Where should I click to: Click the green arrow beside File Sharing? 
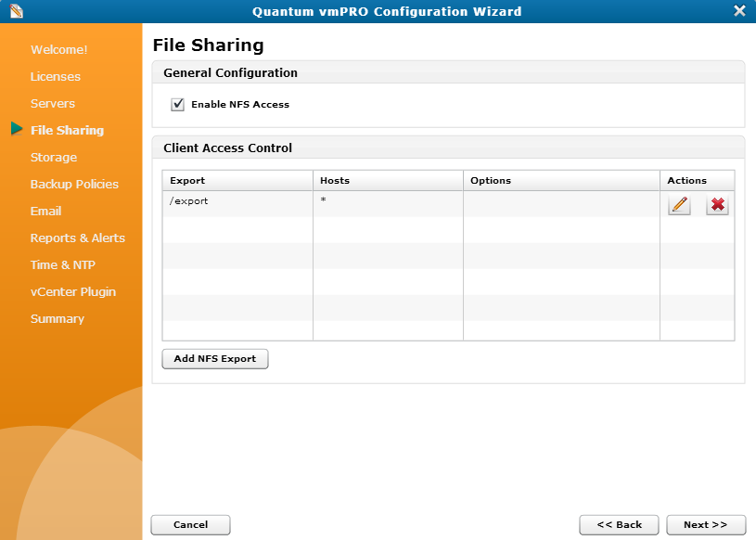click(x=17, y=129)
